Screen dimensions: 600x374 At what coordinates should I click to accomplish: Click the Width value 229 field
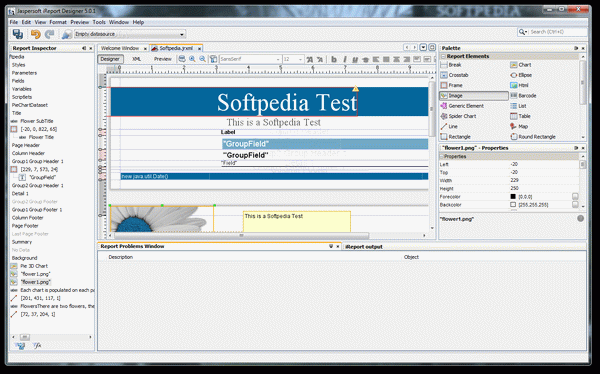[543, 180]
